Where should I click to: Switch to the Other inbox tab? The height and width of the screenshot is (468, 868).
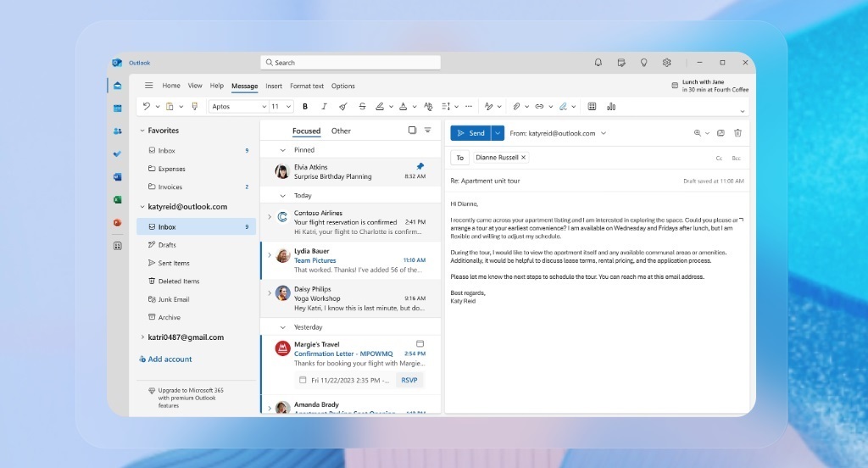pos(341,131)
